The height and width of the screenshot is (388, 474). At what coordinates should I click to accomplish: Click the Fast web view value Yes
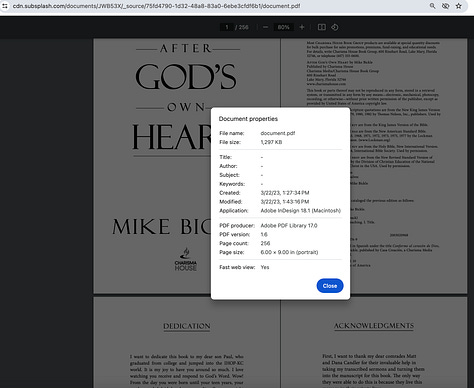(x=265, y=267)
